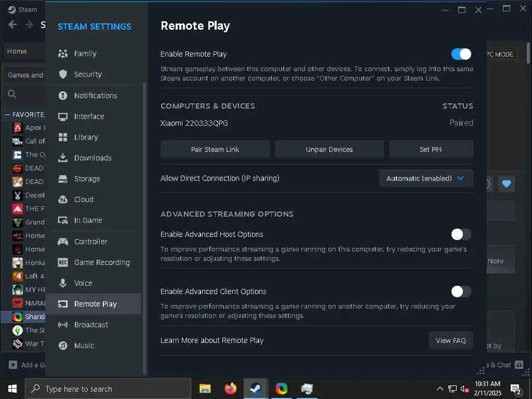Viewport: 532px width, 399px height.
Task: Disable the Enable Remote Play toggle
Action: 461,54
